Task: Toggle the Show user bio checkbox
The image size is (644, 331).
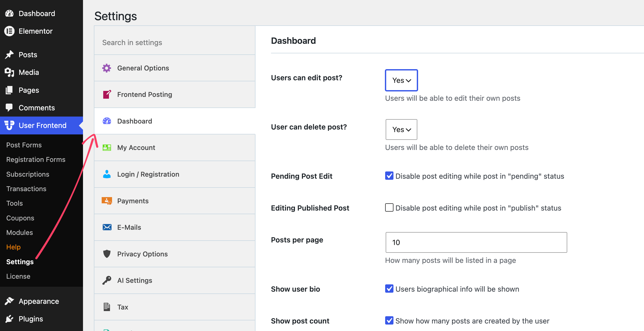Action: [x=389, y=289]
